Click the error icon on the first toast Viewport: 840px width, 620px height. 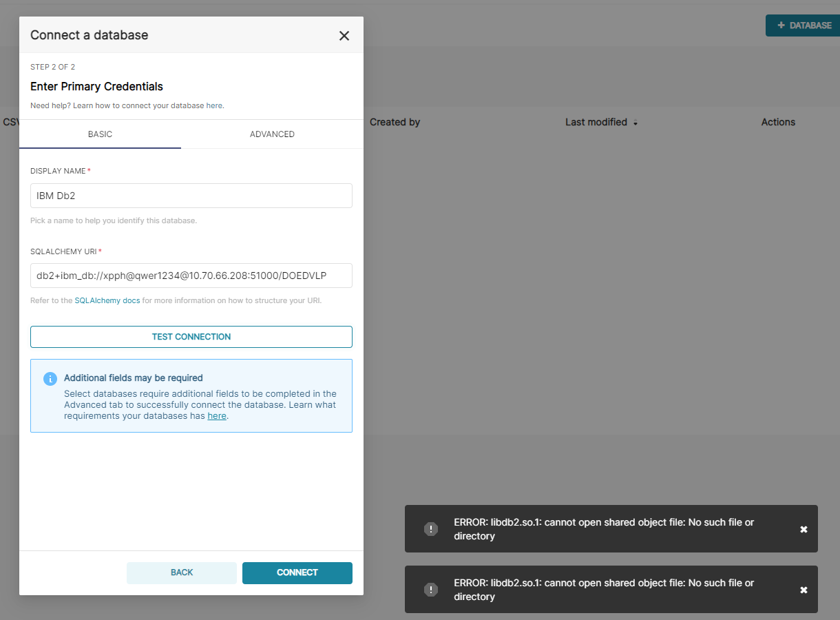point(431,528)
